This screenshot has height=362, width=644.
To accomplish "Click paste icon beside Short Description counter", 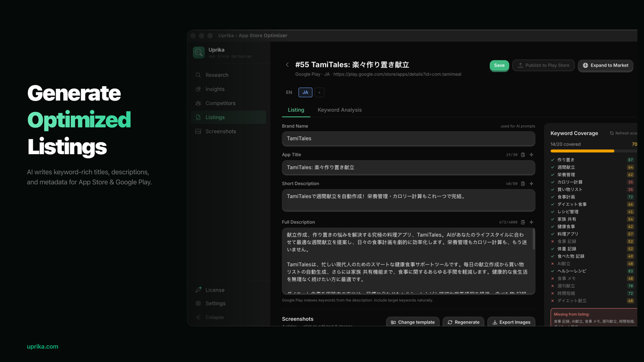I will click(523, 184).
